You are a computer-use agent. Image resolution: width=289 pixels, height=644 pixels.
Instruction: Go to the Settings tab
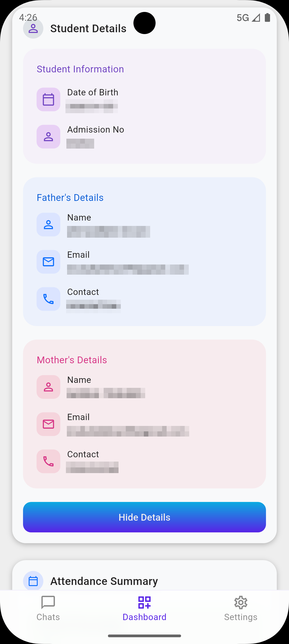(241, 608)
